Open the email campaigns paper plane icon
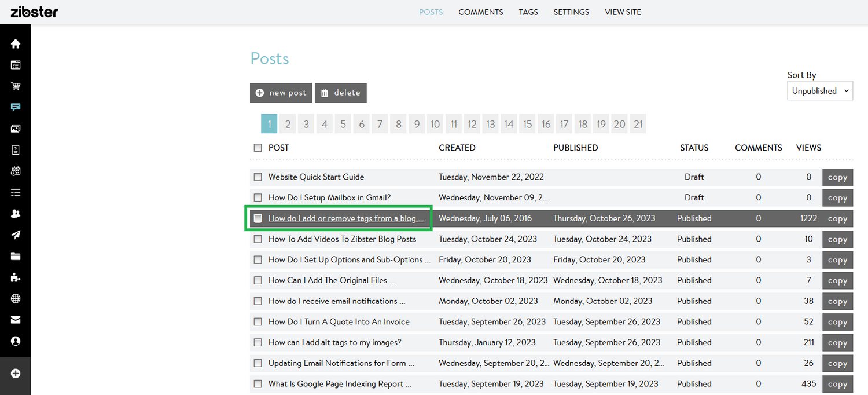This screenshot has height=395, width=868. click(16, 234)
